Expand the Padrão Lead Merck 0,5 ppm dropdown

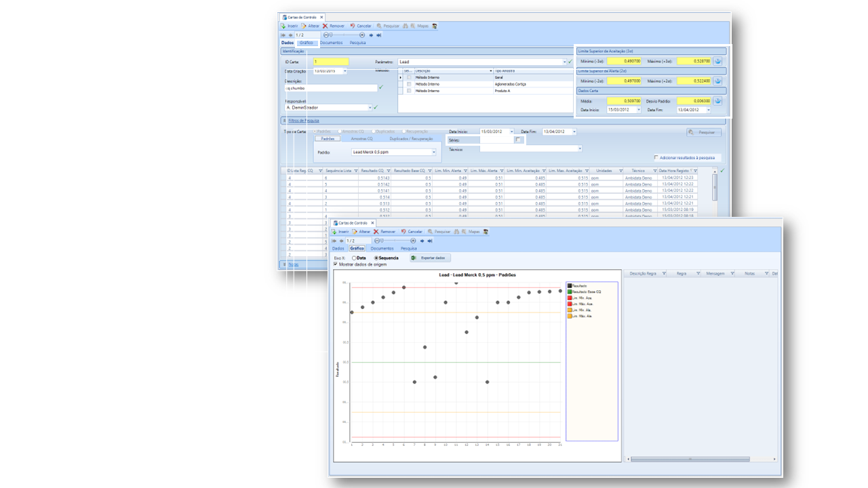[x=433, y=152]
